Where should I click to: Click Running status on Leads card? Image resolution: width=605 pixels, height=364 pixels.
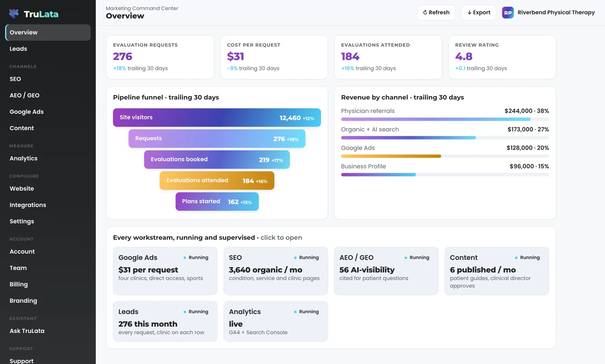(x=196, y=312)
